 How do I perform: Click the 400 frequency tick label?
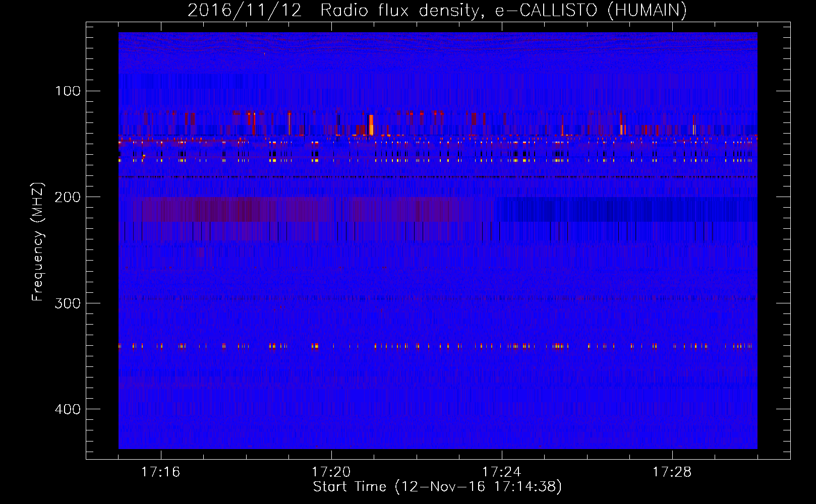[68, 409]
